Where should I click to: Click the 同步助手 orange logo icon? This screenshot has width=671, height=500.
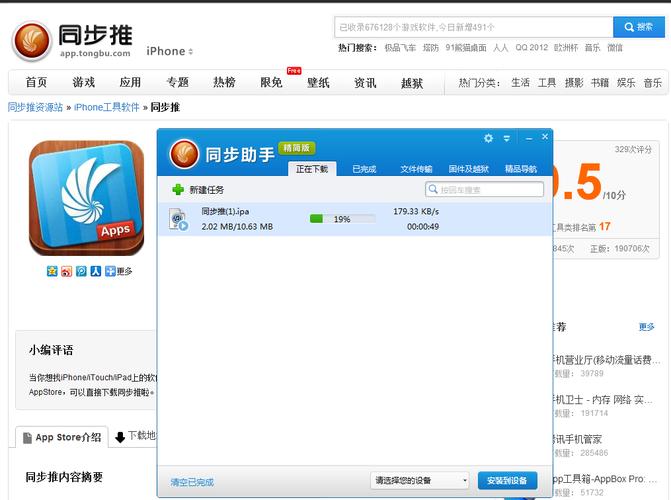click(184, 154)
